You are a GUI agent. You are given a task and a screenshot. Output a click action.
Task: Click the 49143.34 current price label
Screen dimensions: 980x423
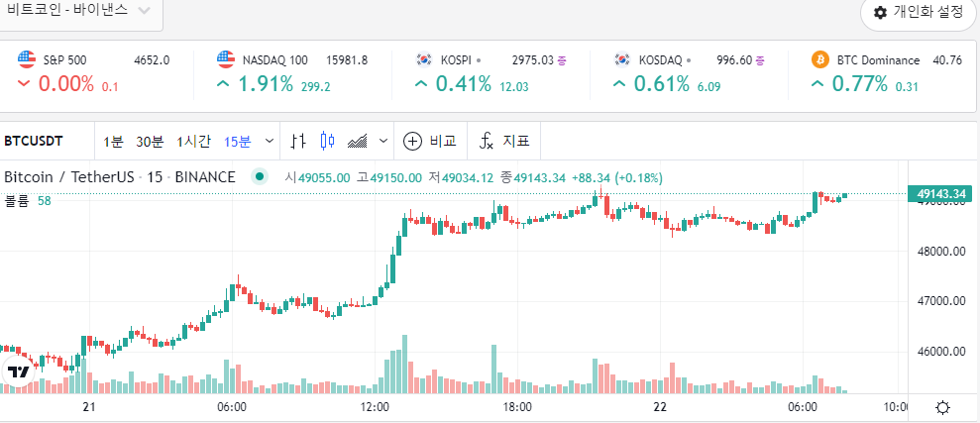(940, 194)
